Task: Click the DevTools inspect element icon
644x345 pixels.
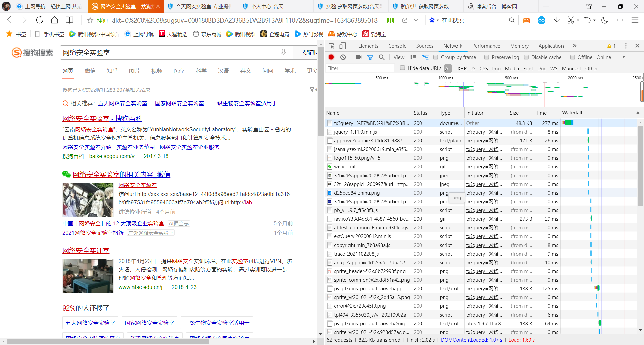Action: coord(331,46)
